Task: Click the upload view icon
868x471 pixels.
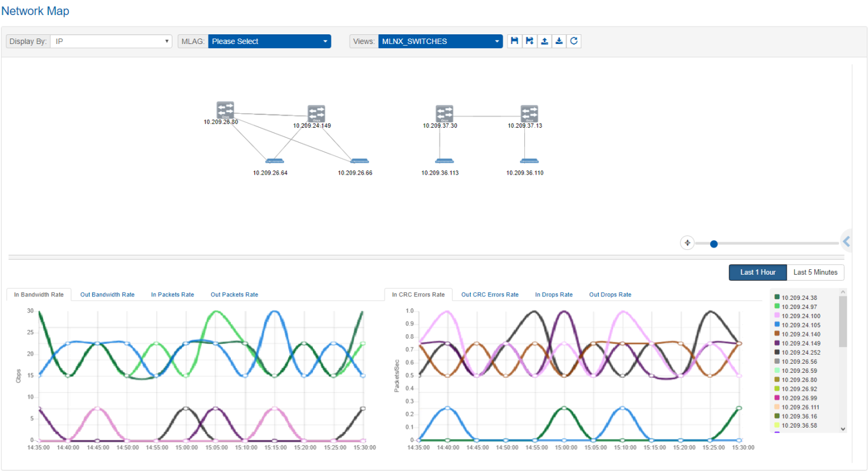Action: [544, 41]
